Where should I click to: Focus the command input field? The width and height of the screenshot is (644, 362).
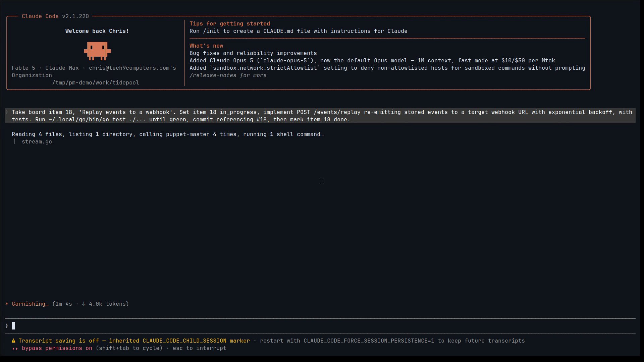coord(320,326)
